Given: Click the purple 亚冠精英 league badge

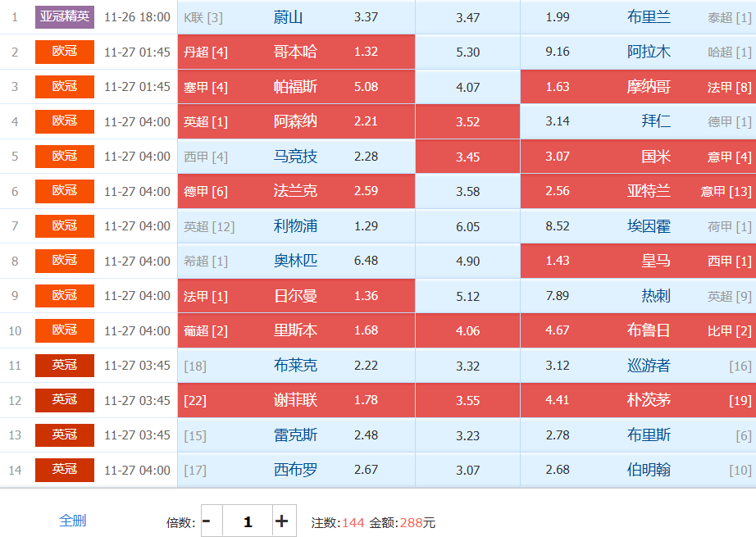Looking at the screenshot, I should click(65, 16).
